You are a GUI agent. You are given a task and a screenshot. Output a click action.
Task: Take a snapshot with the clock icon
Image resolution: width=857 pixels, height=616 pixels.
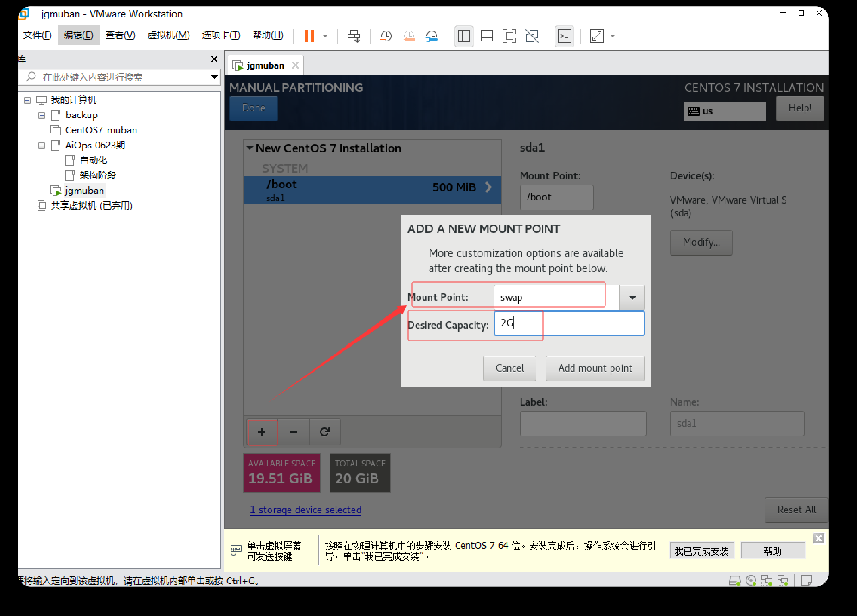(386, 36)
